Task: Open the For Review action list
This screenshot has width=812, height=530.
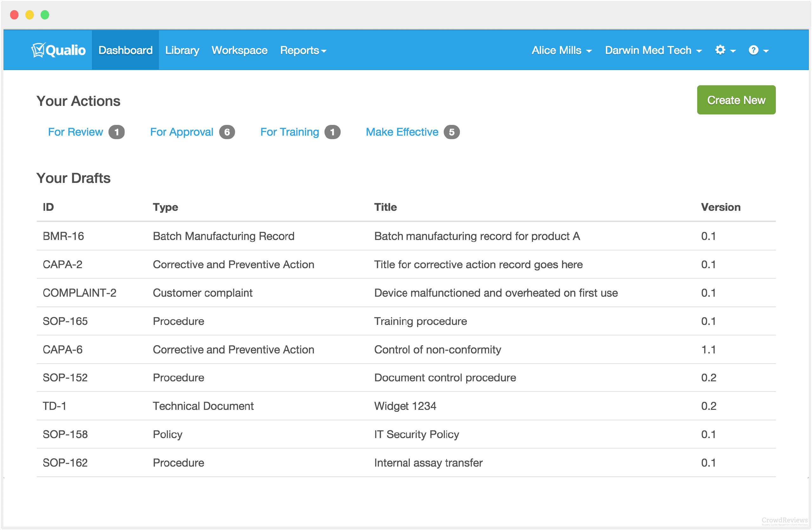Action: pos(75,132)
